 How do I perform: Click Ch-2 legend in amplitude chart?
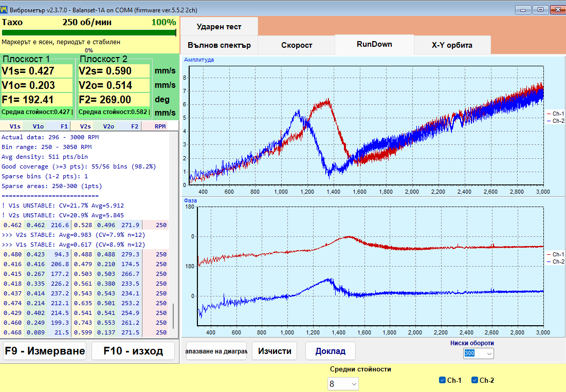(556, 121)
